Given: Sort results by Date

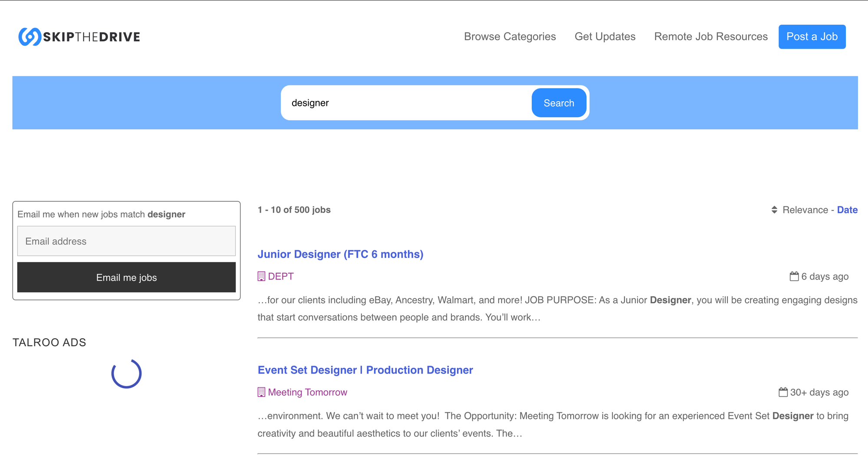Looking at the screenshot, I should (x=847, y=210).
